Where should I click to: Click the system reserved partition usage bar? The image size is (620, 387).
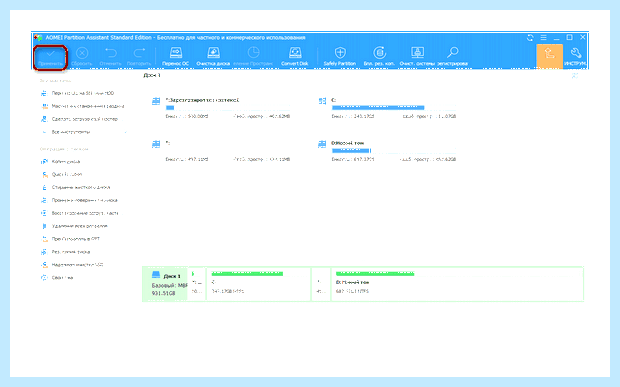(x=228, y=108)
